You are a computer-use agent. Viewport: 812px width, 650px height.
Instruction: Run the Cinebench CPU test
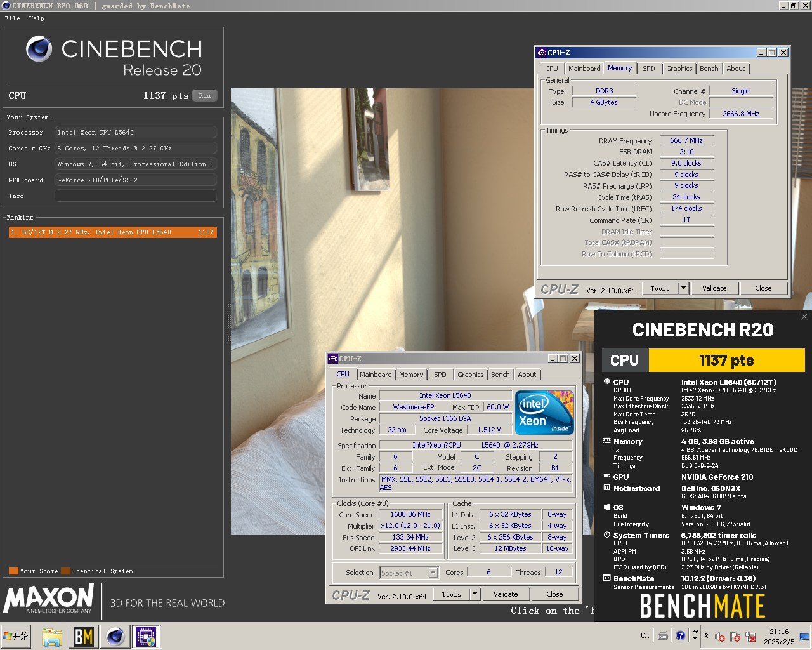click(x=204, y=96)
